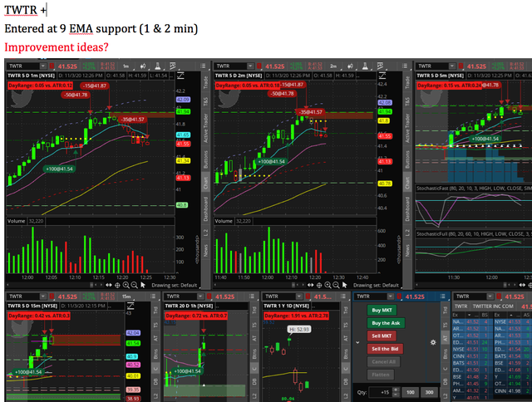Select the 300 quantity preset button
Screen dimensions: 532x402
(429, 392)
